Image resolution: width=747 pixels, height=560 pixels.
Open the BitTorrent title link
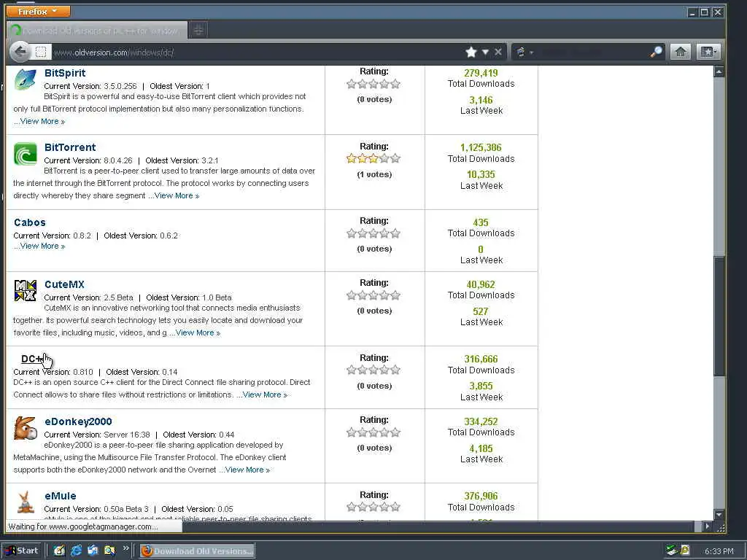[x=70, y=147]
